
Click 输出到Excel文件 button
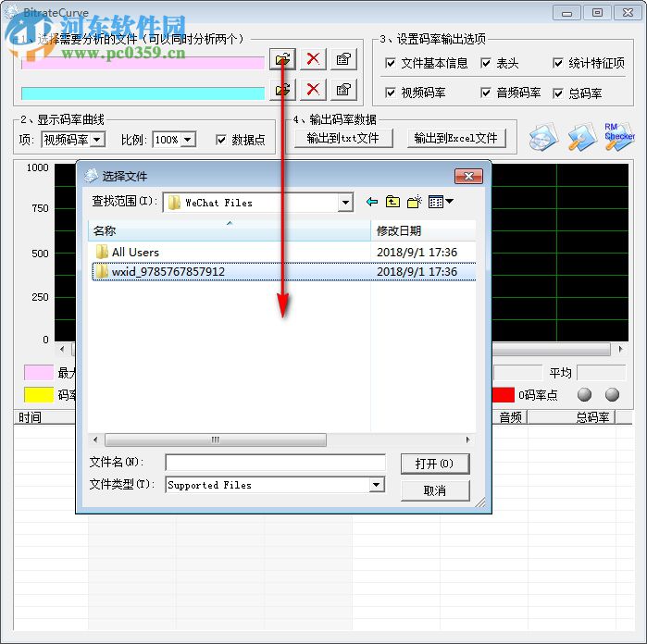coord(456,138)
